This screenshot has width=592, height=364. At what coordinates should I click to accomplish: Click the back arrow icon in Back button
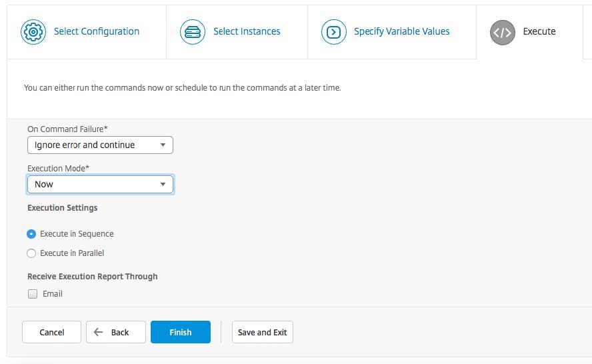[98, 332]
